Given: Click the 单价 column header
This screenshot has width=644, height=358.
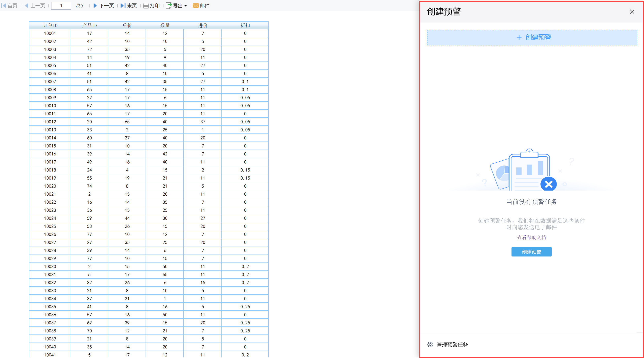Looking at the screenshot, I should point(127,25).
